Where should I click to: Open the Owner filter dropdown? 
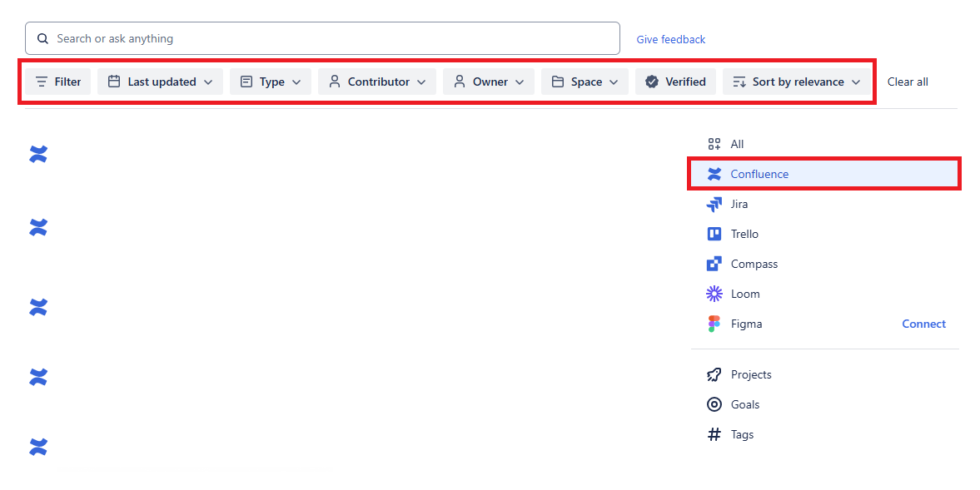[x=489, y=82]
